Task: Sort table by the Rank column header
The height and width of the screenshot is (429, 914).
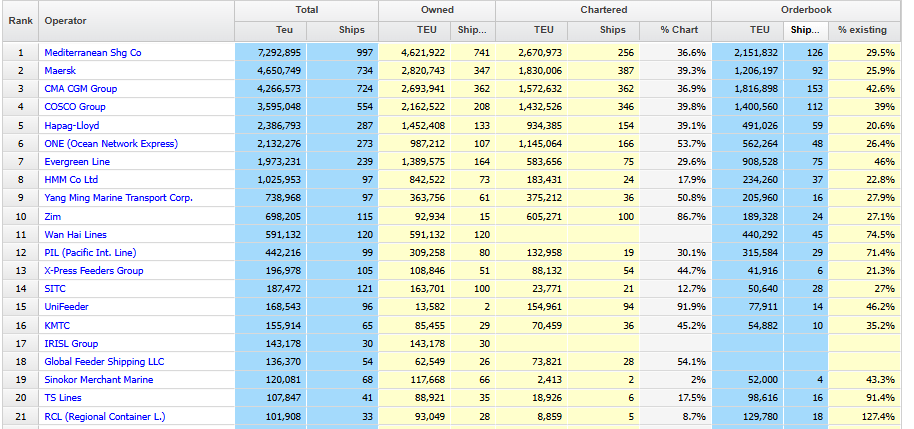Action: click(x=20, y=20)
